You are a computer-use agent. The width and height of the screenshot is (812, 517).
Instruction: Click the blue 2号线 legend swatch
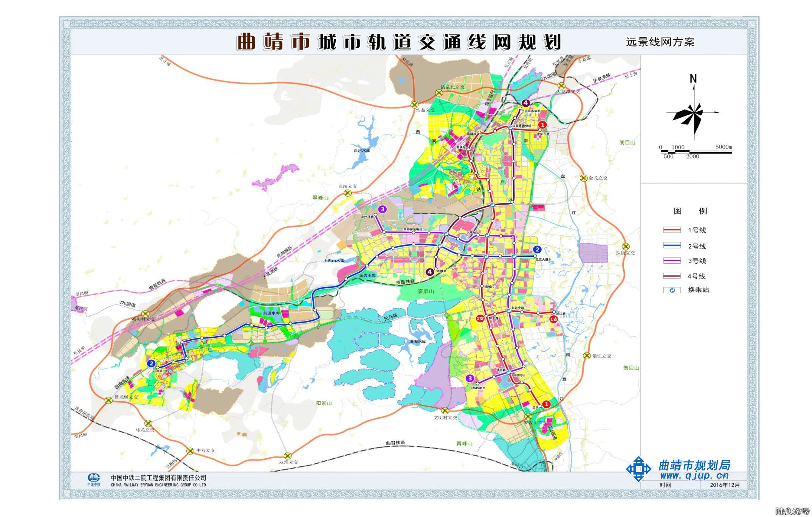(672, 245)
